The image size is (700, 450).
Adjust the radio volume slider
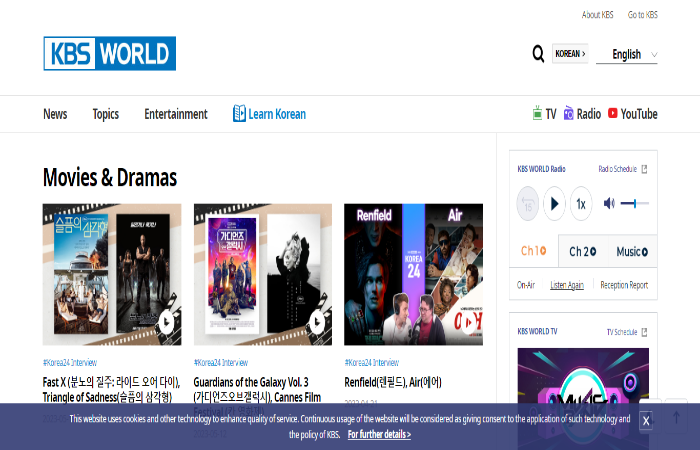(x=635, y=204)
